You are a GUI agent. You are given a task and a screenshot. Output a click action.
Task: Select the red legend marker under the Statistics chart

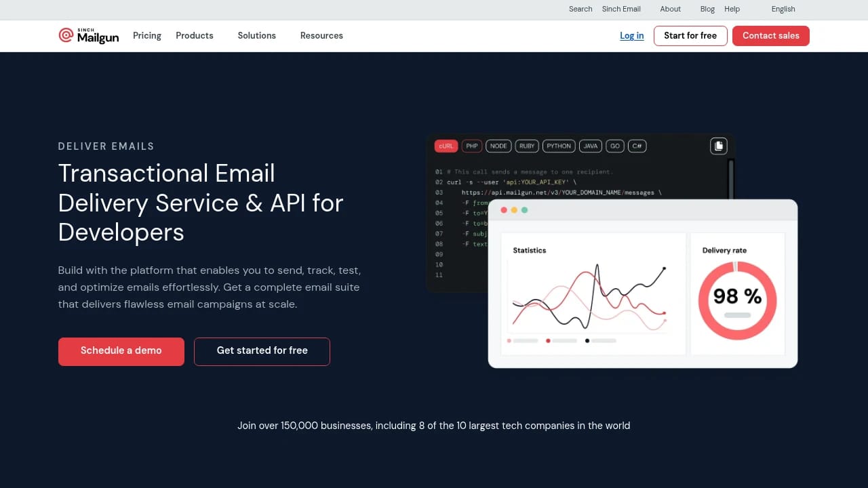point(548,341)
